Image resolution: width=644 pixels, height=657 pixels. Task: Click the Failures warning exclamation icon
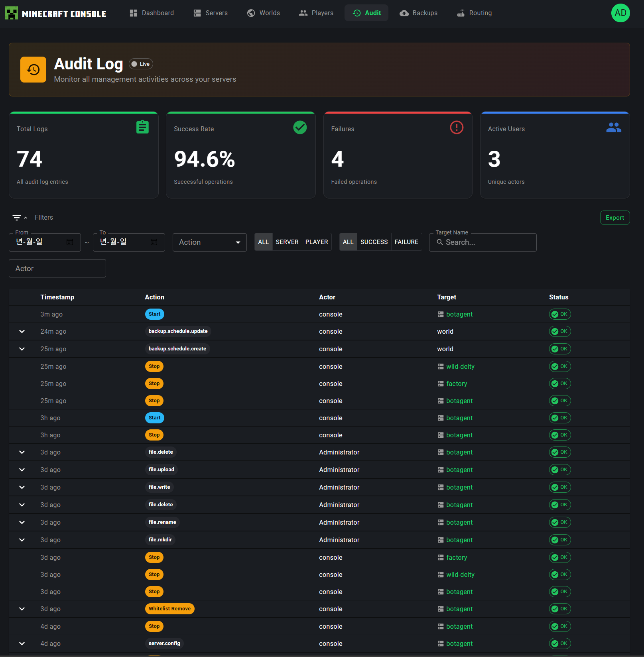tap(457, 128)
